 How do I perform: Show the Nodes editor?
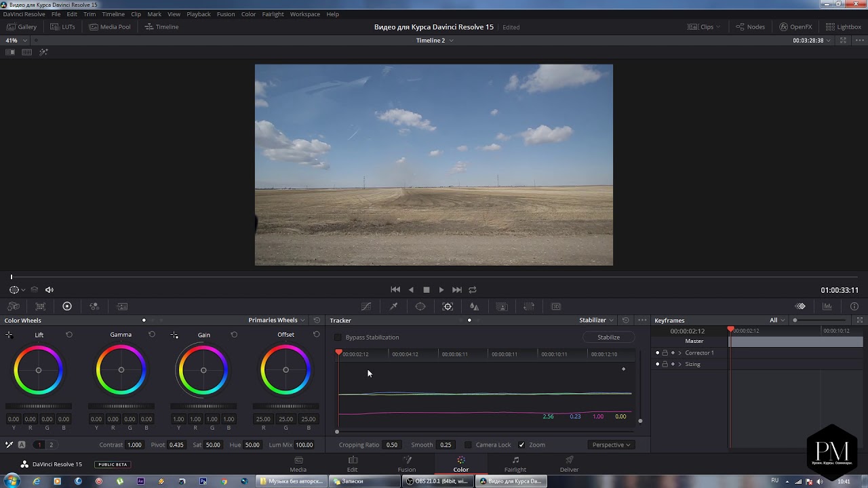750,27
